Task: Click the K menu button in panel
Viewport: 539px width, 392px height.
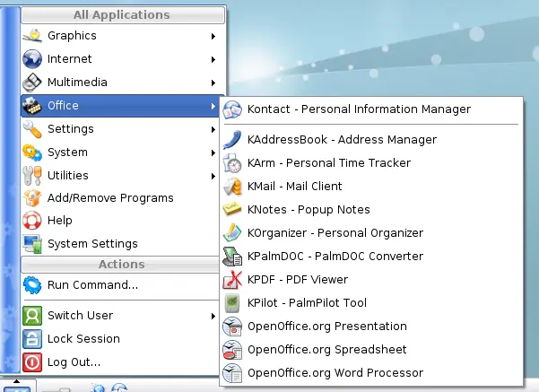Action: [x=17, y=386]
